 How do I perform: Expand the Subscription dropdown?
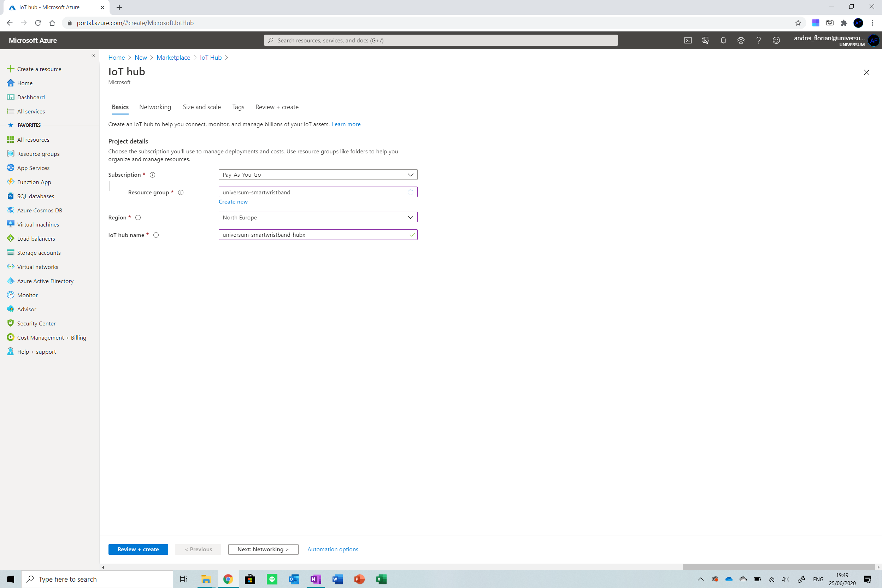click(318, 175)
